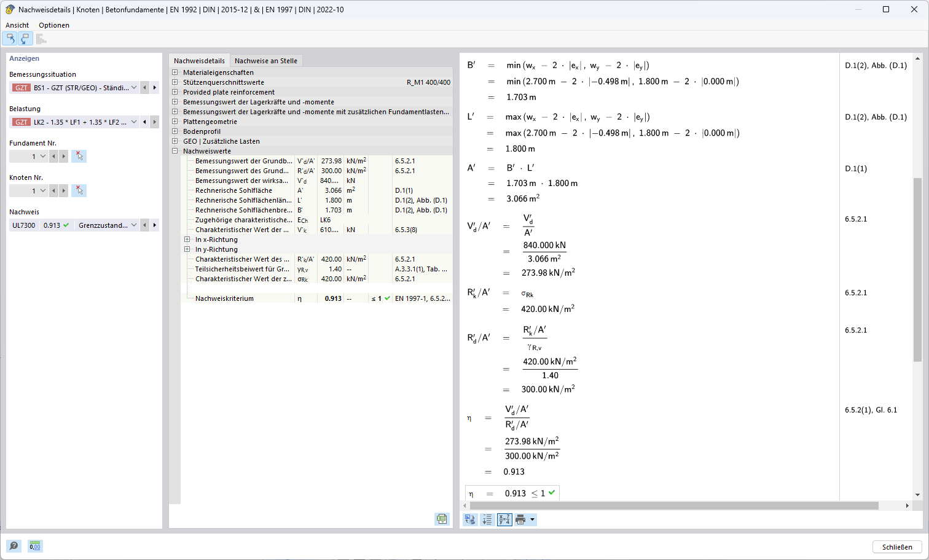Select the Teilsicherheitsbeiwert für Gr... row
The height and width of the screenshot is (560, 929).
(x=317, y=269)
